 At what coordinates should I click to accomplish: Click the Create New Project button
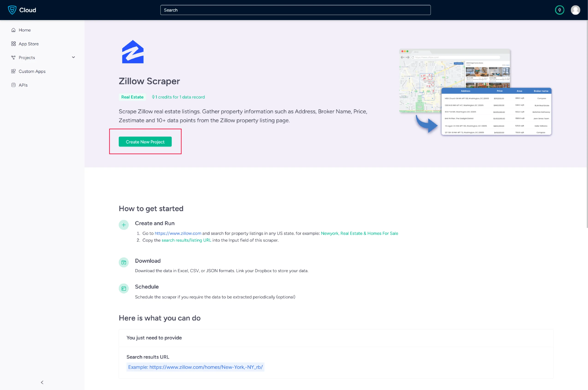pyautogui.click(x=145, y=141)
